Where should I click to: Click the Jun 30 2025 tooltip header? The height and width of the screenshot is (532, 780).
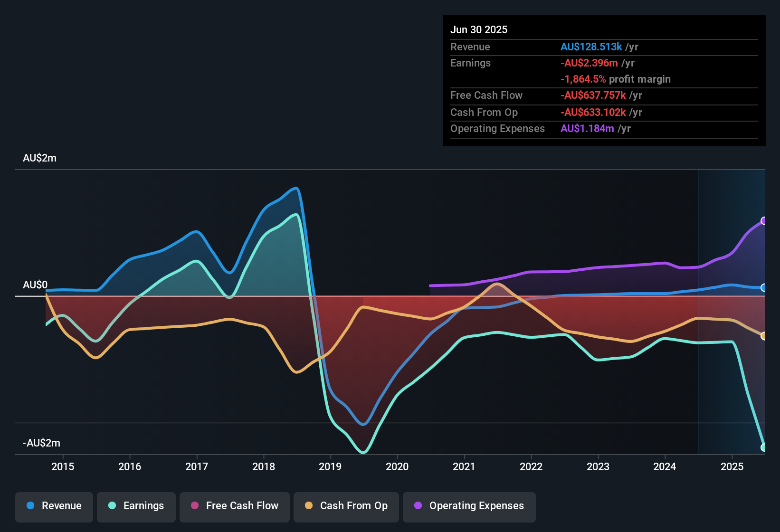[479, 29]
